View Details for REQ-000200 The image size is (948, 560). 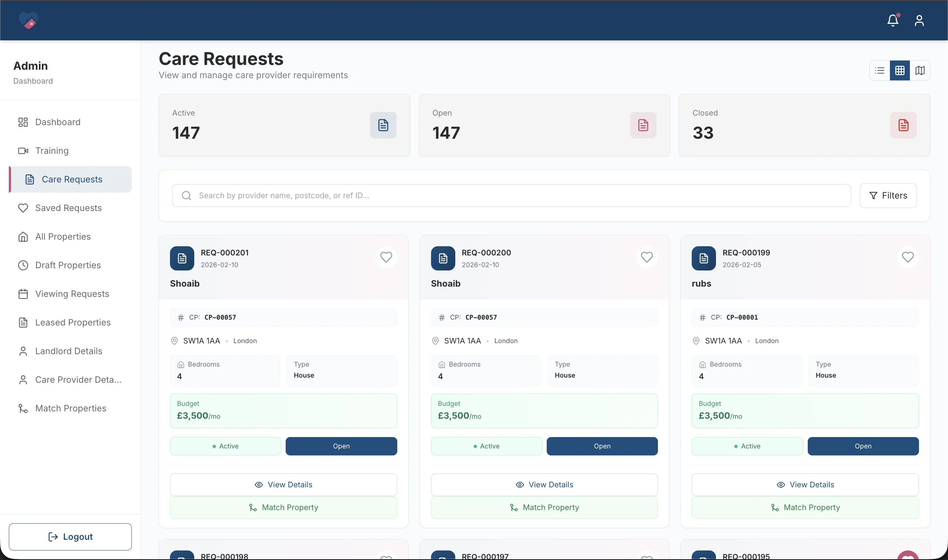544,484
